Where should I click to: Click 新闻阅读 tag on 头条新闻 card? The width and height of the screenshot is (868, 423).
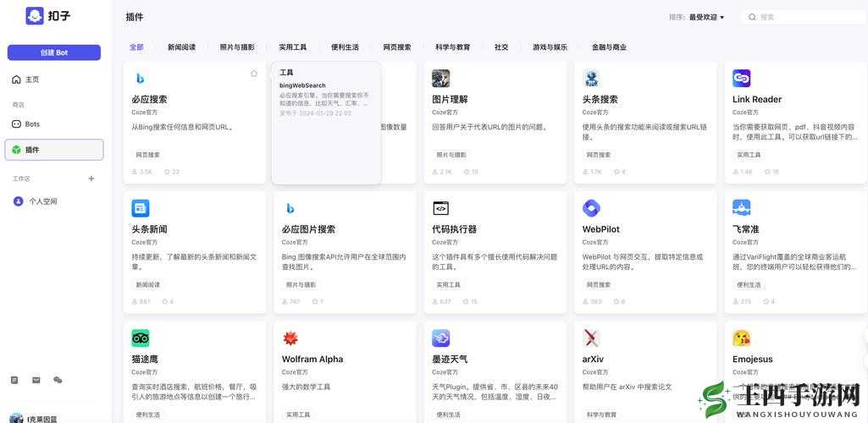[148, 285]
